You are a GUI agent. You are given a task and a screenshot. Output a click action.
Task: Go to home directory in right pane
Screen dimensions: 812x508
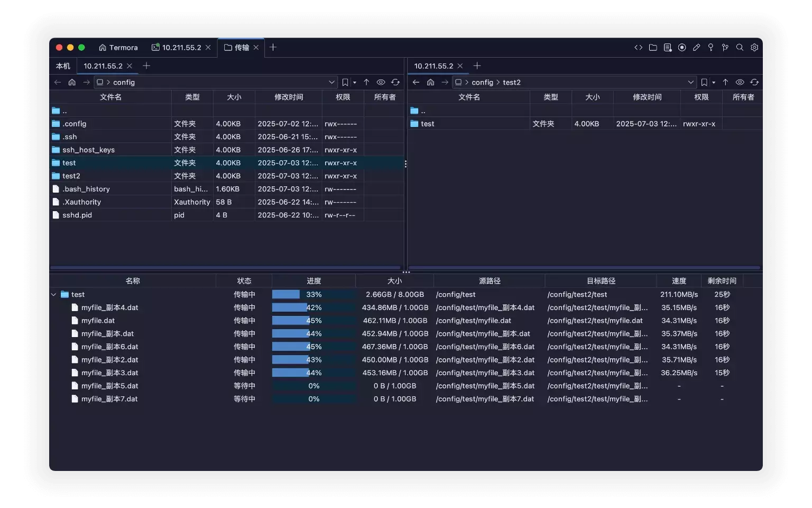click(x=430, y=83)
